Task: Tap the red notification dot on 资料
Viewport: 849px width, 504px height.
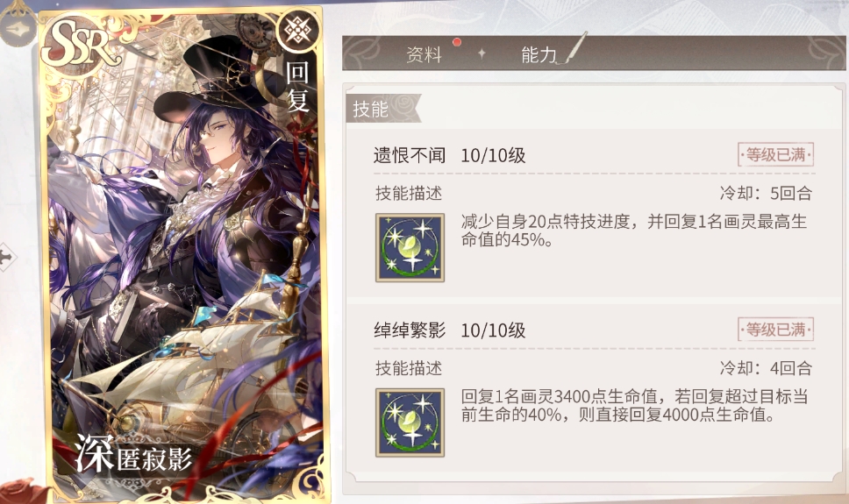Action: click(457, 42)
